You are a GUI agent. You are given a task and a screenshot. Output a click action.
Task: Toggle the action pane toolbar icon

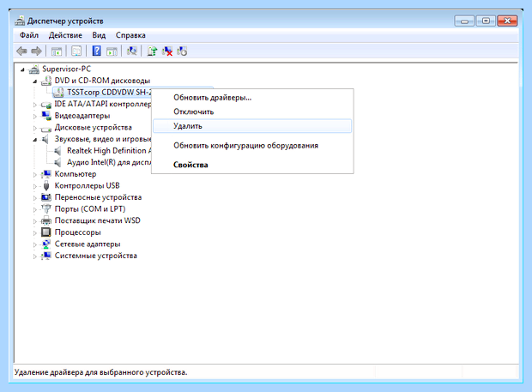[112, 51]
